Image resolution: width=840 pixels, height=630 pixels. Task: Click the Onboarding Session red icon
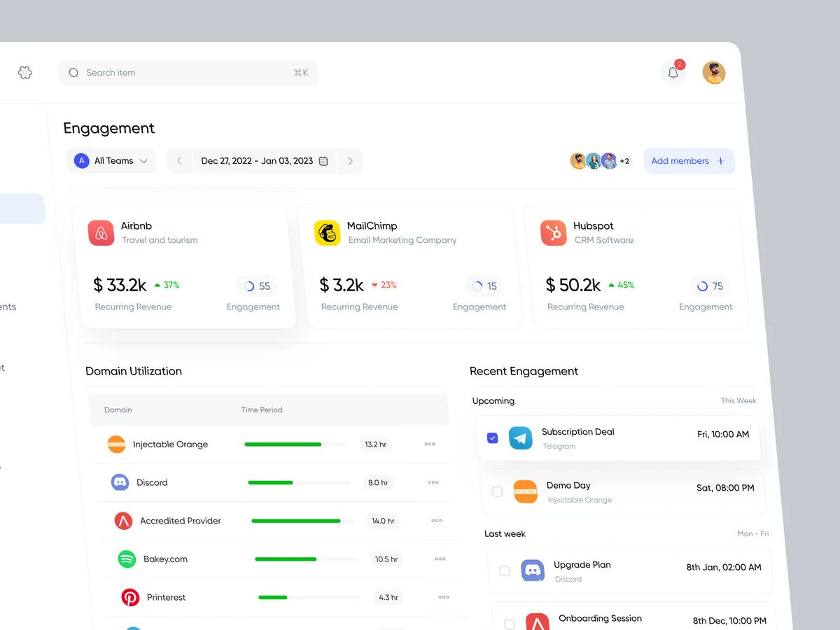(538, 623)
